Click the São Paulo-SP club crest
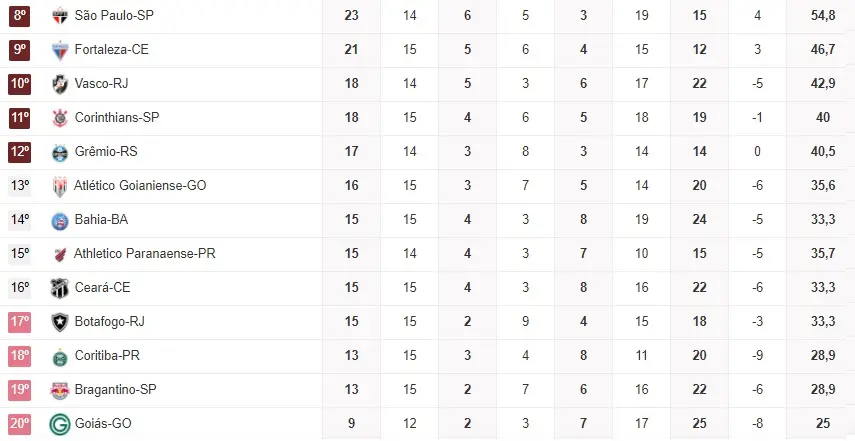 60,15
